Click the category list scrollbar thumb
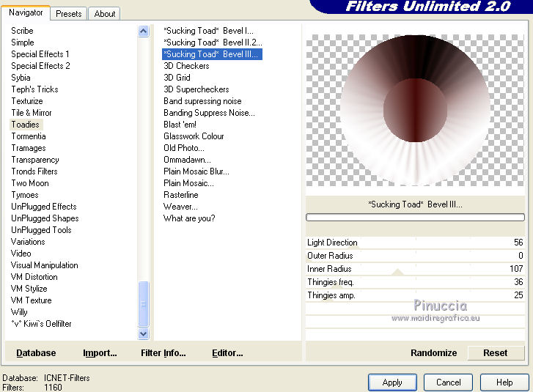The height and width of the screenshot is (392, 533). coord(144,304)
